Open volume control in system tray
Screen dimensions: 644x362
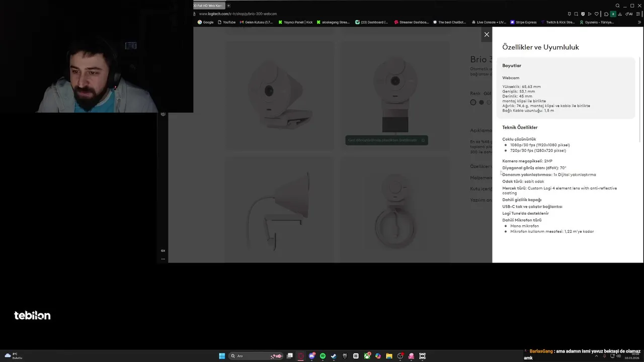click(619, 355)
